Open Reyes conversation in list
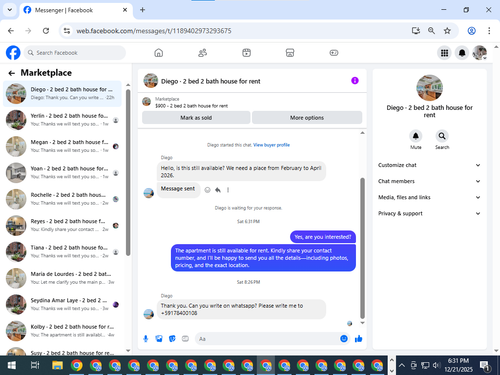Image resolution: width=500 pixels, height=375 pixels. 62,225
